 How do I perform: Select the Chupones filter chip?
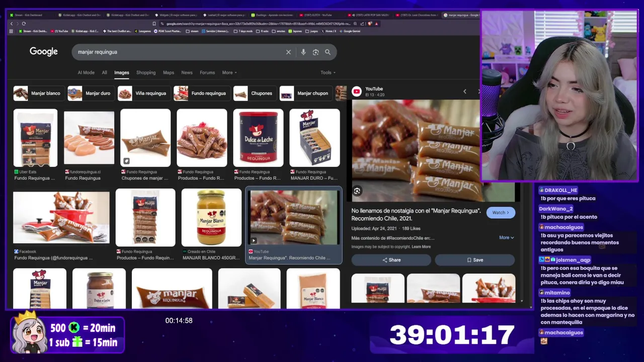256,93
